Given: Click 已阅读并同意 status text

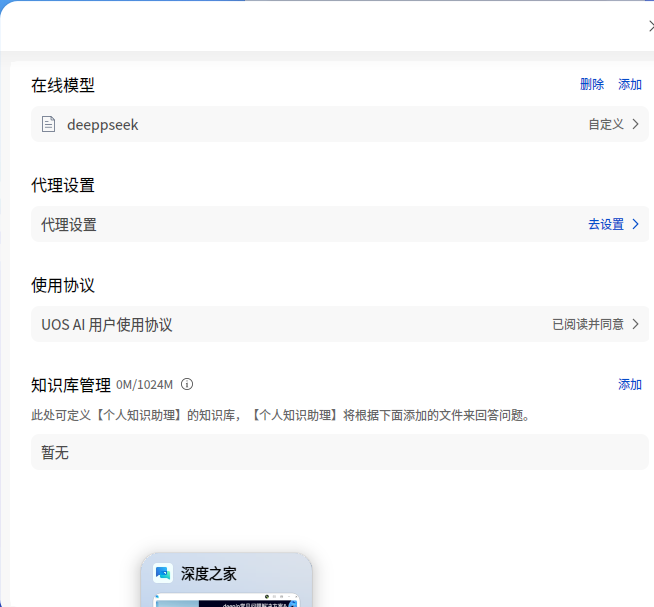Looking at the screenshot, I should [588, 325].
